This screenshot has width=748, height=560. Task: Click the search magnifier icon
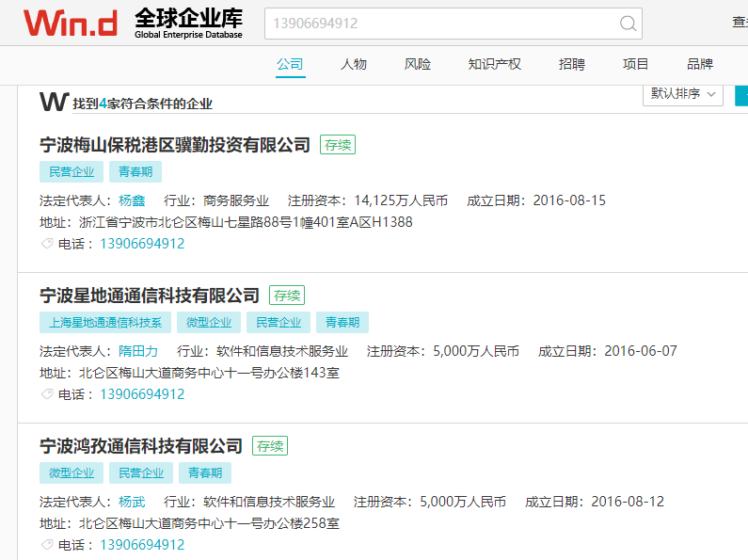(x=628, y=24)
